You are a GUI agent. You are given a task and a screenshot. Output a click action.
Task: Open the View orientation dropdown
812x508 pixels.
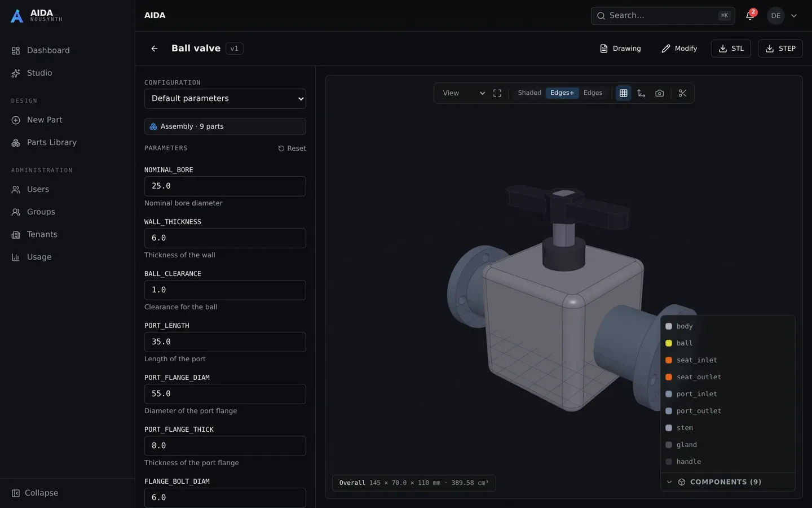(x=464, y=93)
